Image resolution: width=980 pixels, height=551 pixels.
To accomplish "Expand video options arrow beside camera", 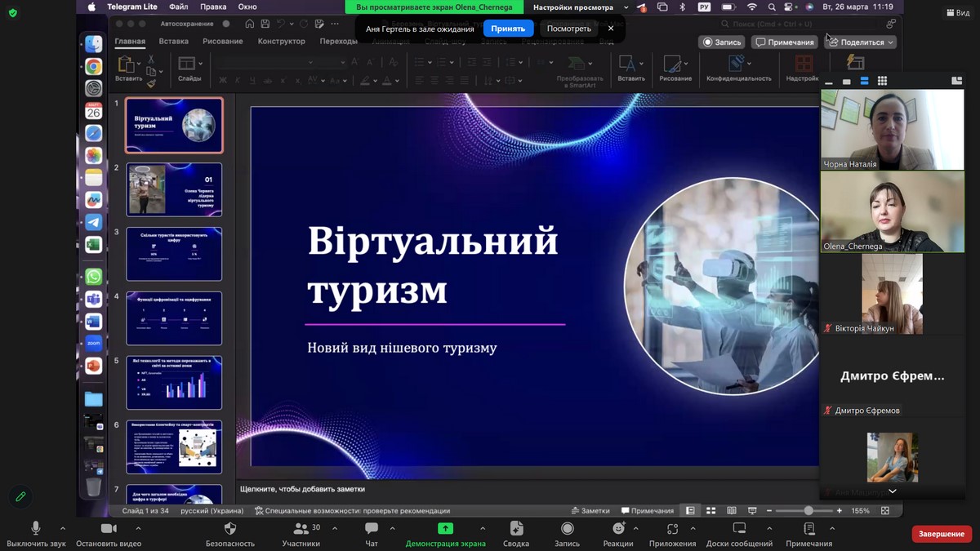I will pyautogui.click(x=138, y=528).
